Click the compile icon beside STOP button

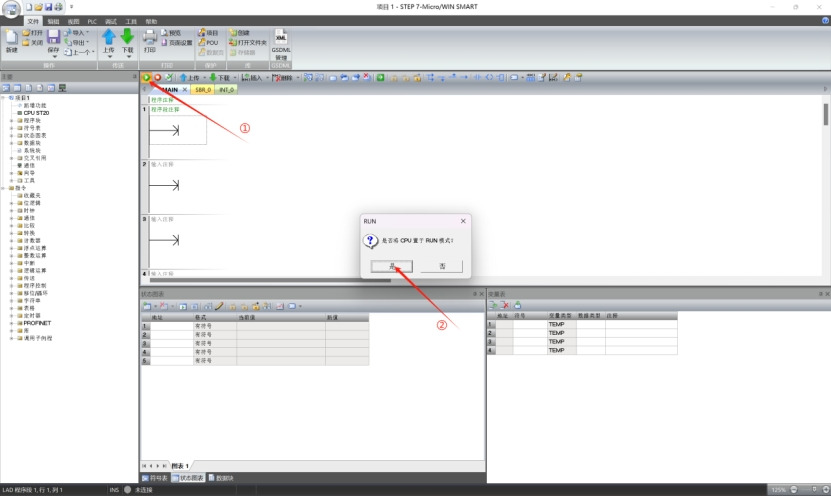point(168,77)
